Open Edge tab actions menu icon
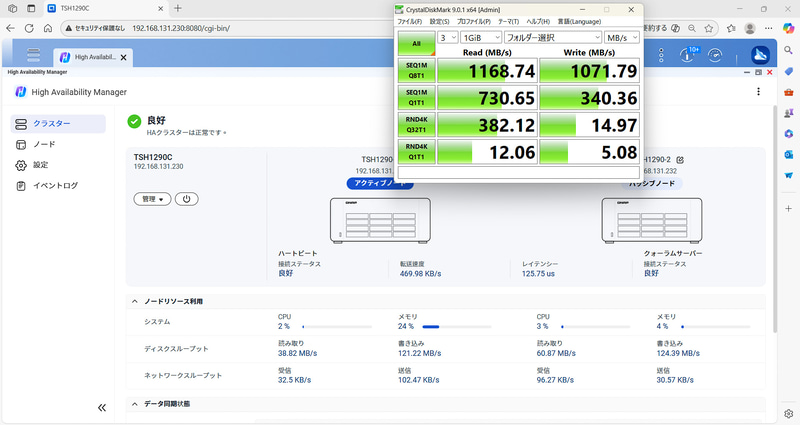 [31, 8]
